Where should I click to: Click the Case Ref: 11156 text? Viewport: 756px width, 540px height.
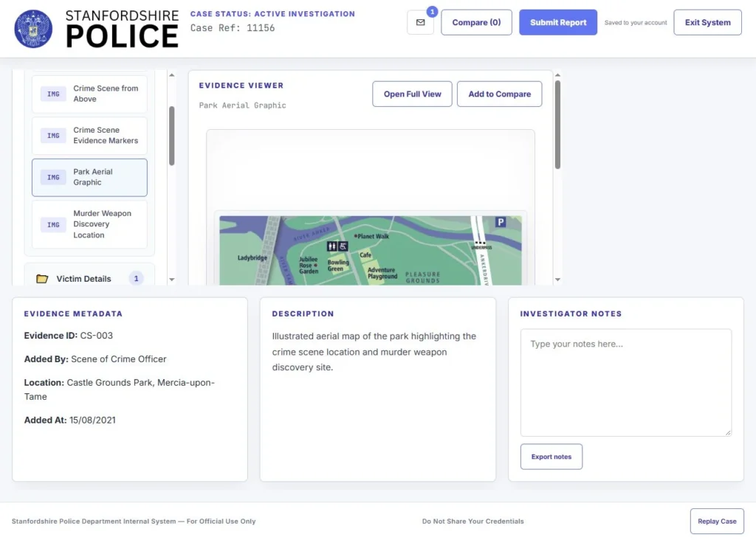(233, 28)
